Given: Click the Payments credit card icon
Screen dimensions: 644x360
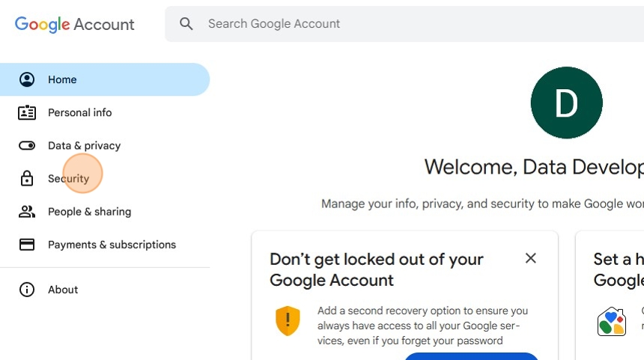Looking at the screenshot, I should [x=27, y=245].
